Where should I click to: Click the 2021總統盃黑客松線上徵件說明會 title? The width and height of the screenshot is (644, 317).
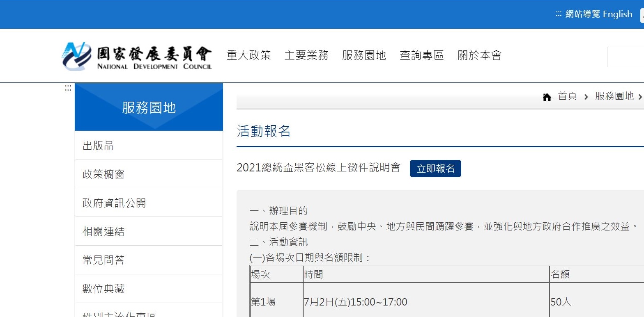318,168
